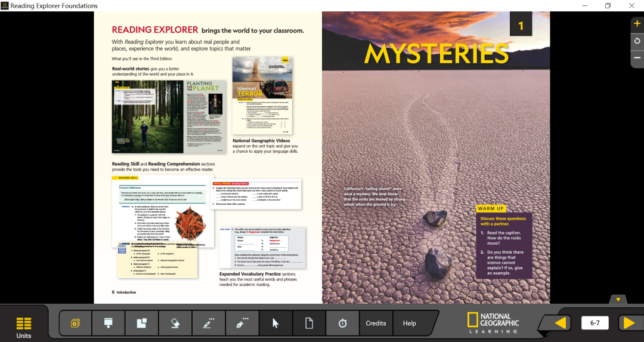This screenshot has width=644, height=342.
Task: Select the mask overlay tool
Action: pyautogui.click(x=142, y=323)
